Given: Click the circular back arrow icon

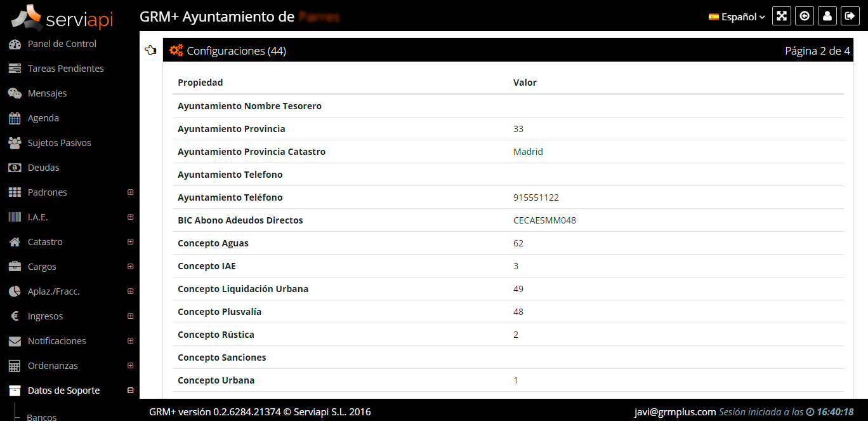Looking at the screenshot, I should (805, 17).
